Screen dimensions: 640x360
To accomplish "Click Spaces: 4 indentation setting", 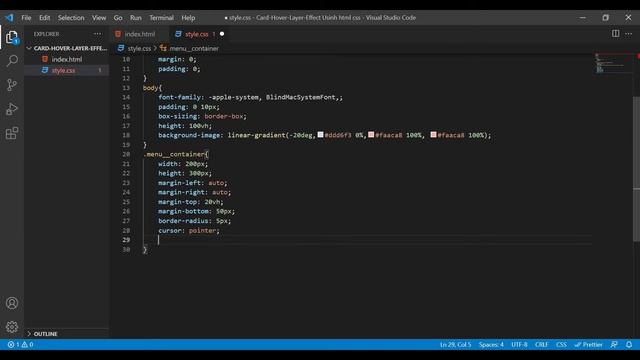I will [491, 345].
